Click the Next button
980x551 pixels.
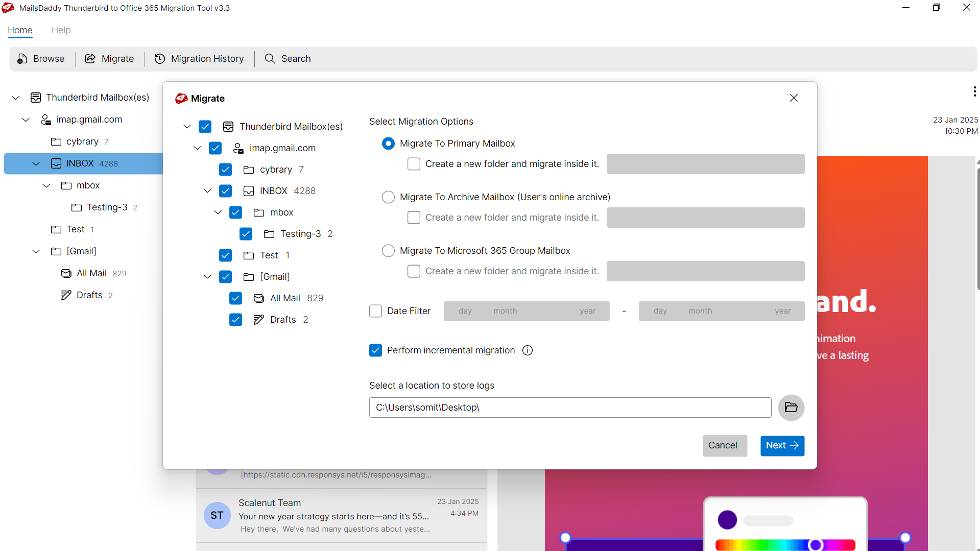click(x=782, y=446)
